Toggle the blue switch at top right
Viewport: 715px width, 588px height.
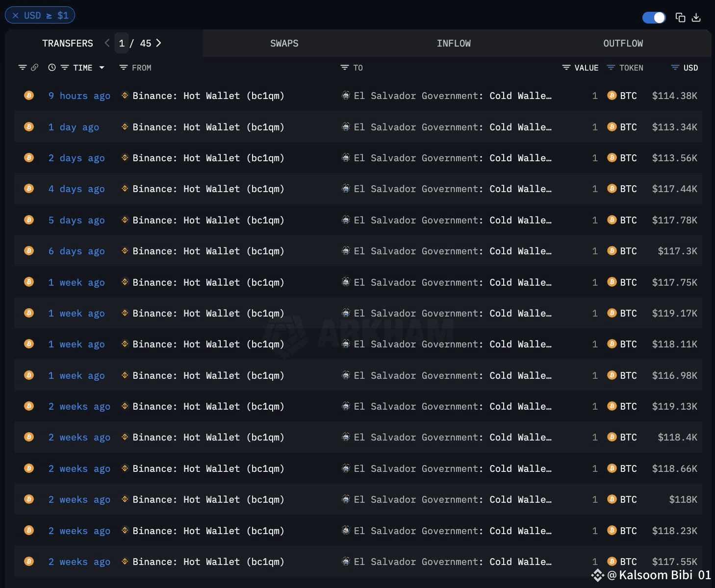click(x=654, y=18)
